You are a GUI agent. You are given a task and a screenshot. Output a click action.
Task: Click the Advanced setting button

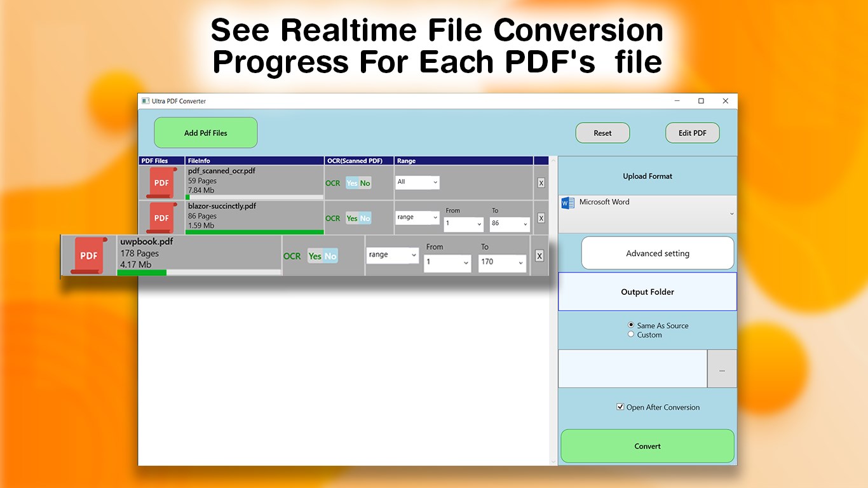tap(657, 253)
